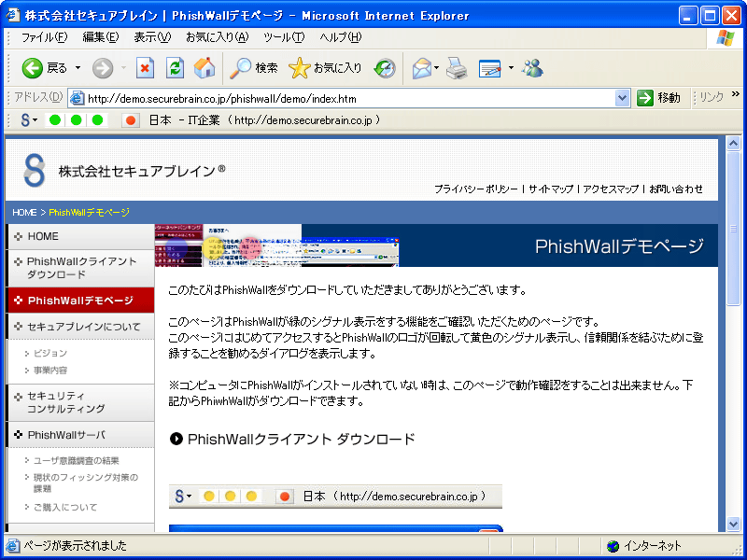Open Messenger people icon
This screenshot has height=560, width=747.
(532, 68)
